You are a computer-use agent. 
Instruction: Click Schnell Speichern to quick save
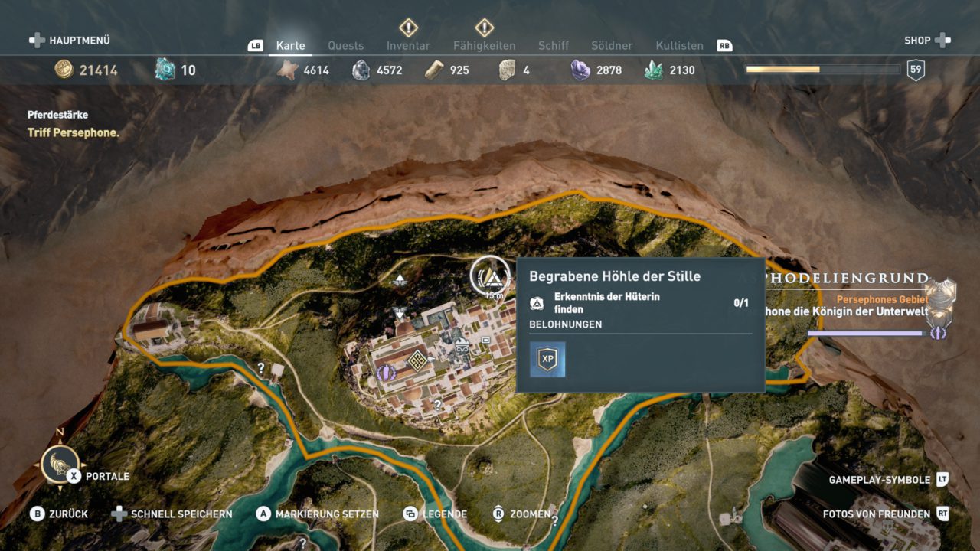[x=171, y=514]
